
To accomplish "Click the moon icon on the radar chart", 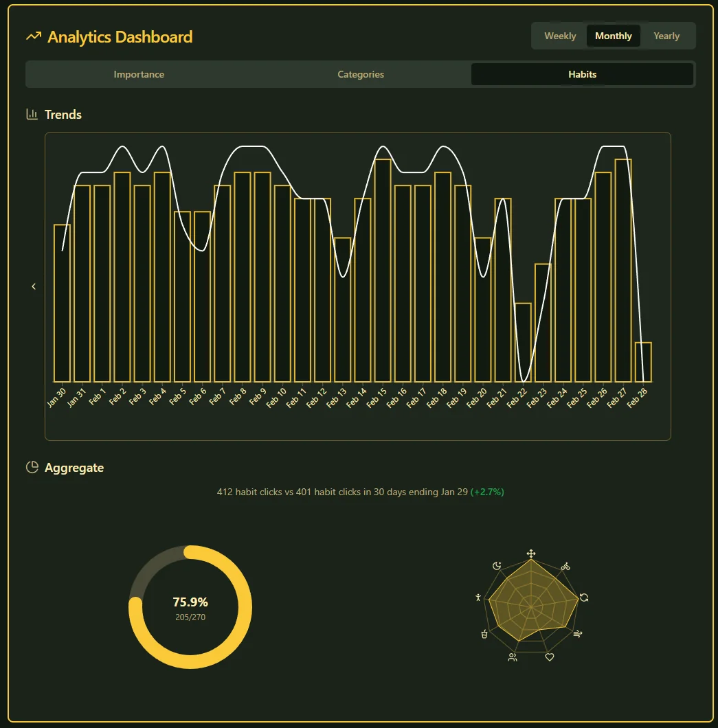I will click(x=497, y=566).
